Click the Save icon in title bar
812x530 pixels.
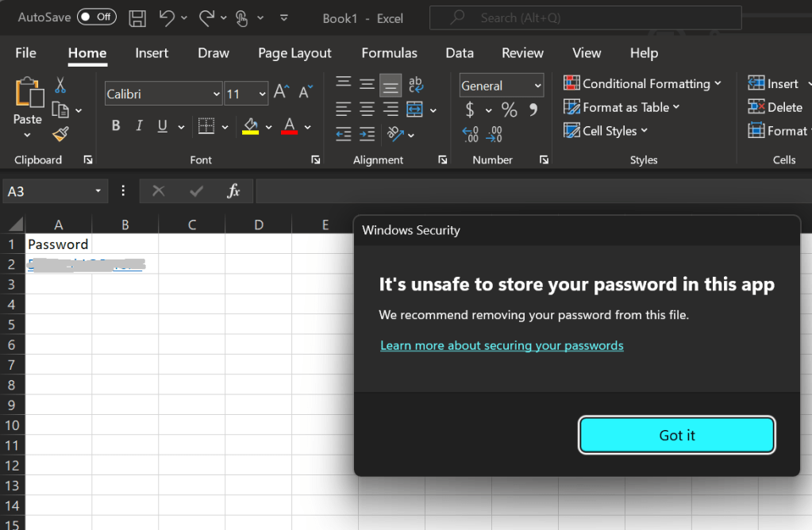pyautogui.click(x=137, y=17)
